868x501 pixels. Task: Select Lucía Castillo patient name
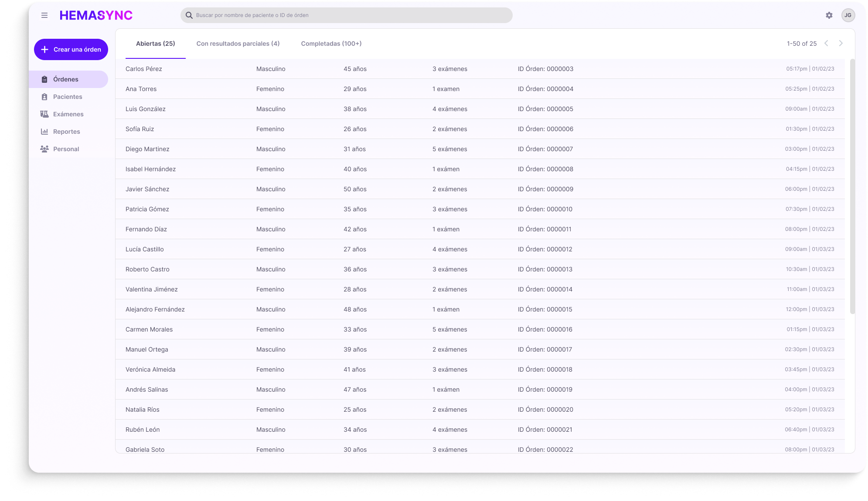pyautogui.click(x=145, y=249)
